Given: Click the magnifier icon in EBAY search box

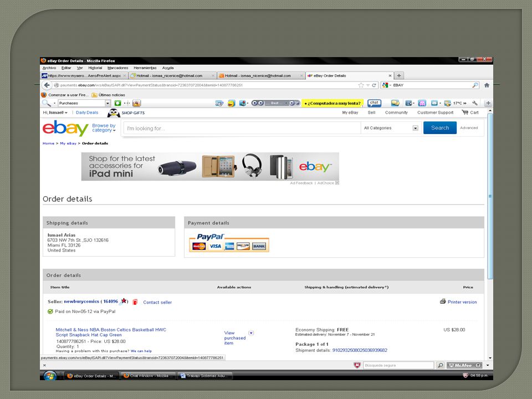Looking at the screenshot, I should point(475,85).
